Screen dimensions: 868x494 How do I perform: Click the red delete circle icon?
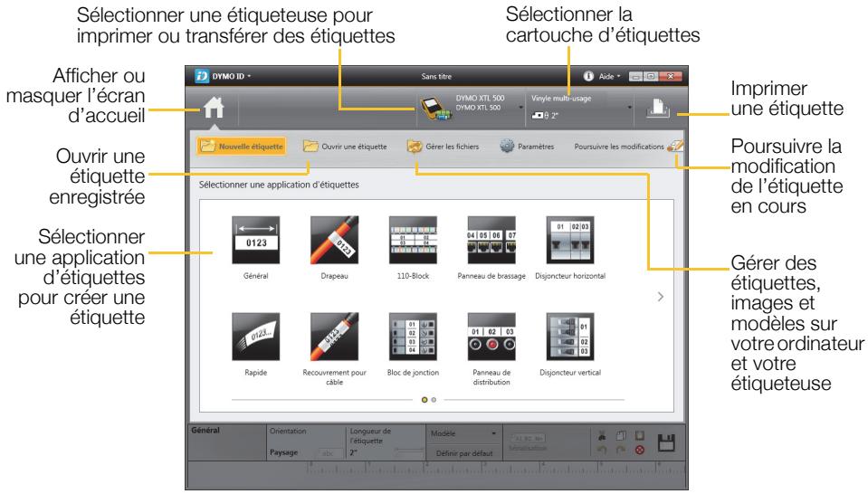640,451
